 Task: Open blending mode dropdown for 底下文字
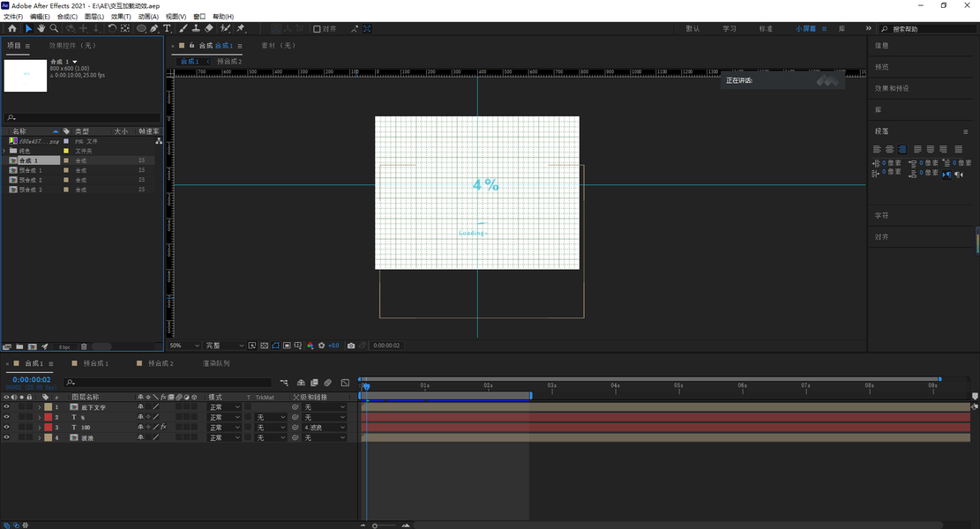click(224, 407)
